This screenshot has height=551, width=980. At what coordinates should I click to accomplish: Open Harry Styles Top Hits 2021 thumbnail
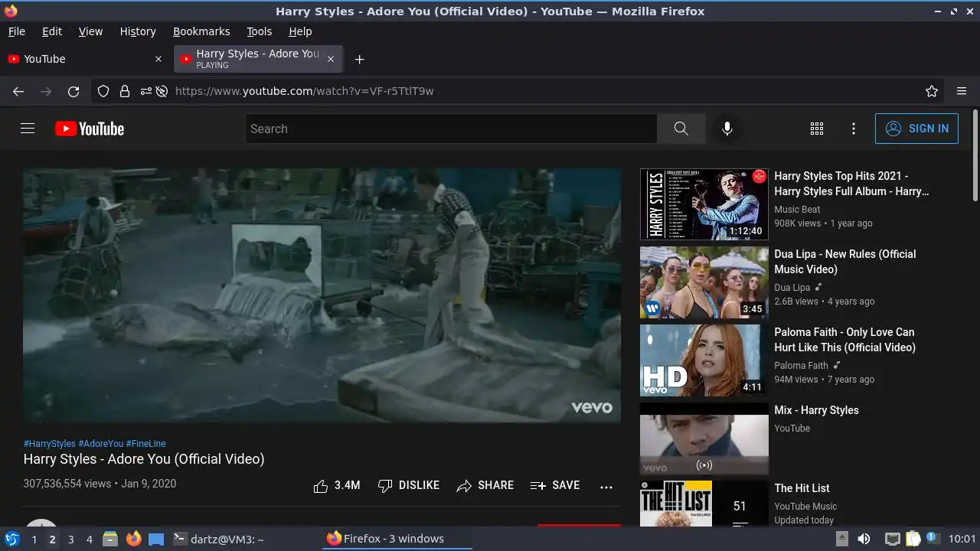tap(704, 204)
